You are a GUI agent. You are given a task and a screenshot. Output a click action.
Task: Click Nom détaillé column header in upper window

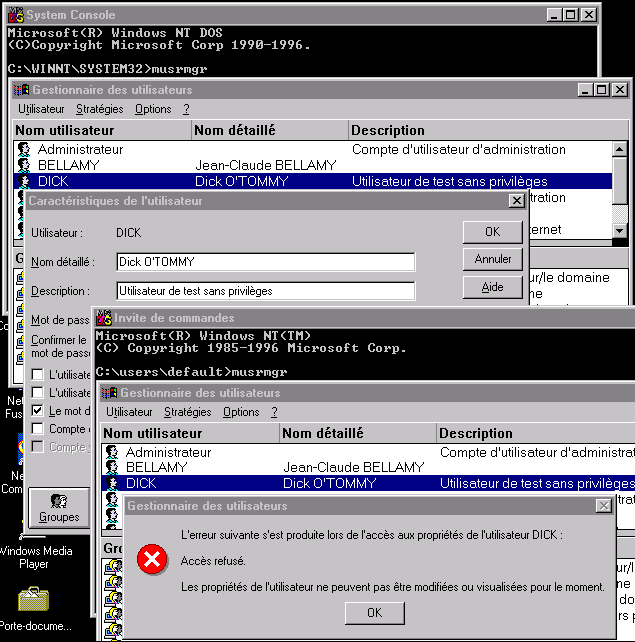(x=270, y=130)
